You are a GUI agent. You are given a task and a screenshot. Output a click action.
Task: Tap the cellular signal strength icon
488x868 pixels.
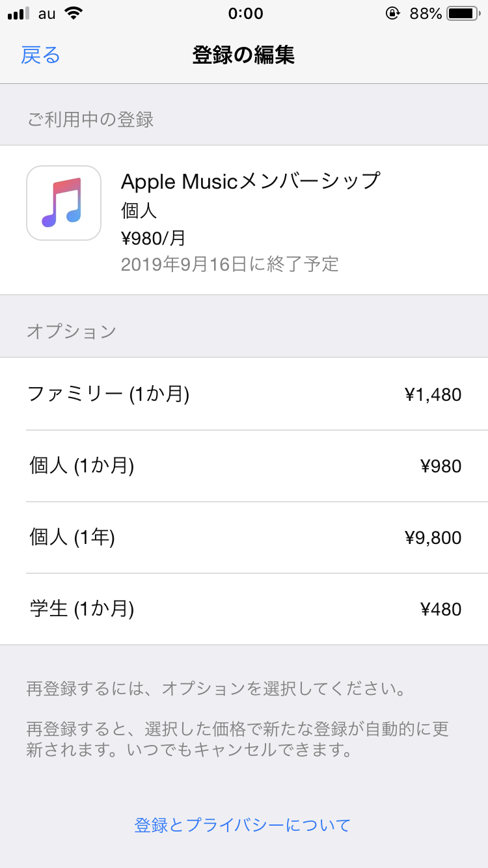pyautogui.click(x=19, y=14)
